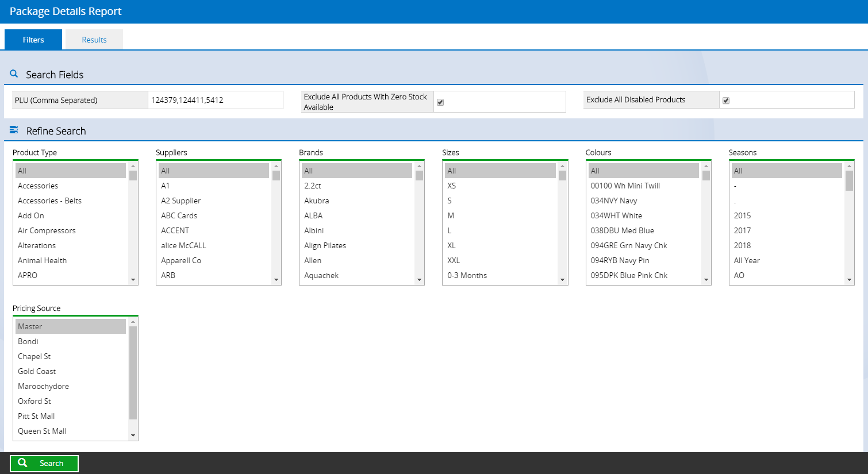This screenshot has width=868, height=474.
Task: Choose Bondi pricing source
Action: click(71, 341)
